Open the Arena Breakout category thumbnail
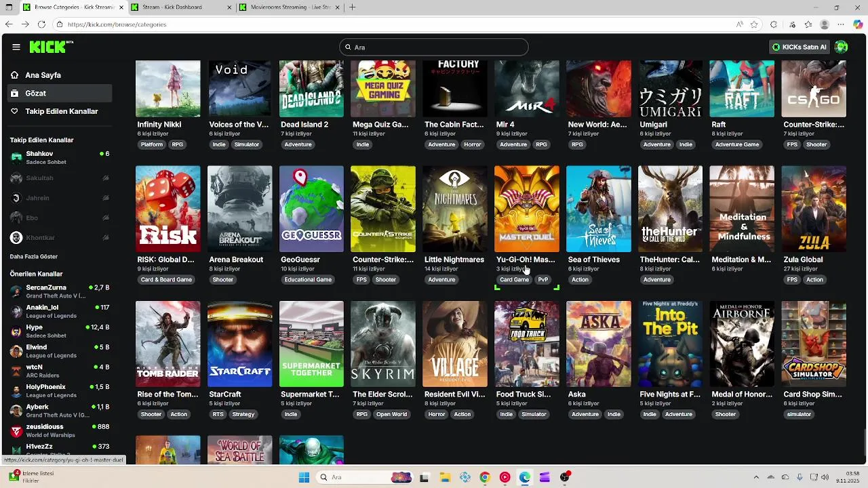This screenshot has height=488, width=868. tap(239, 209)
